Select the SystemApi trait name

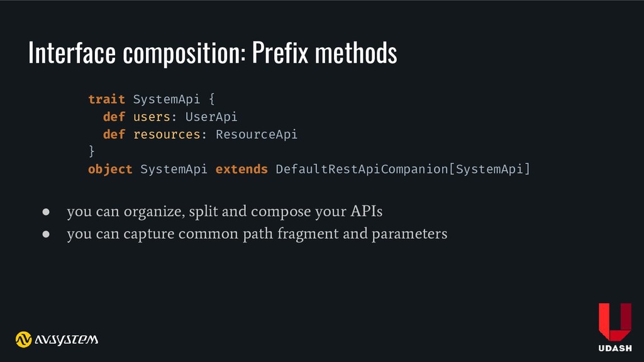(x=166, y=99)
